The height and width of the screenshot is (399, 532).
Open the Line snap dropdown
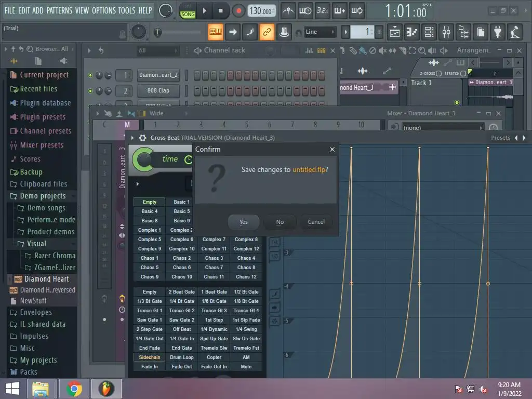pyautogui.click(x=320, y=32)
